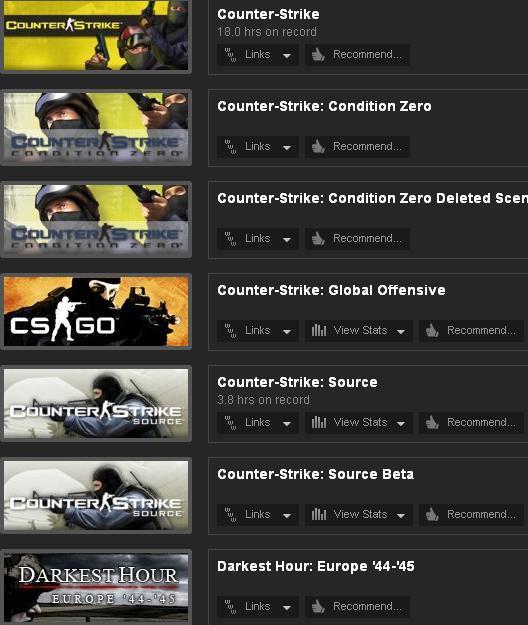Open the Counter-Strike: Global Offensive title
The width and height of the screenshot is (528, 625).
tap(331, 290)
